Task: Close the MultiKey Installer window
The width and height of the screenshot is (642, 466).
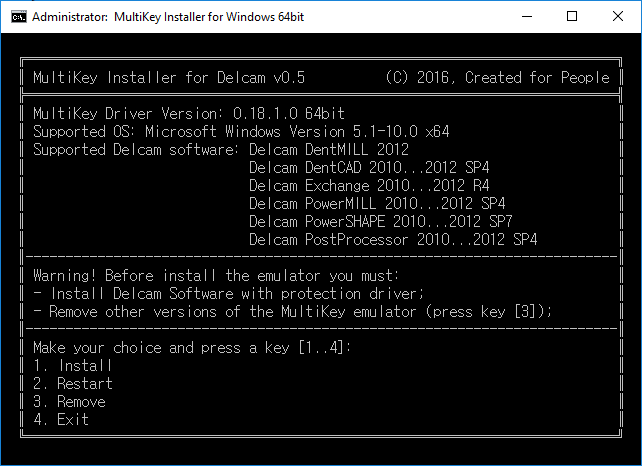Action: click(x=618, y=16)
